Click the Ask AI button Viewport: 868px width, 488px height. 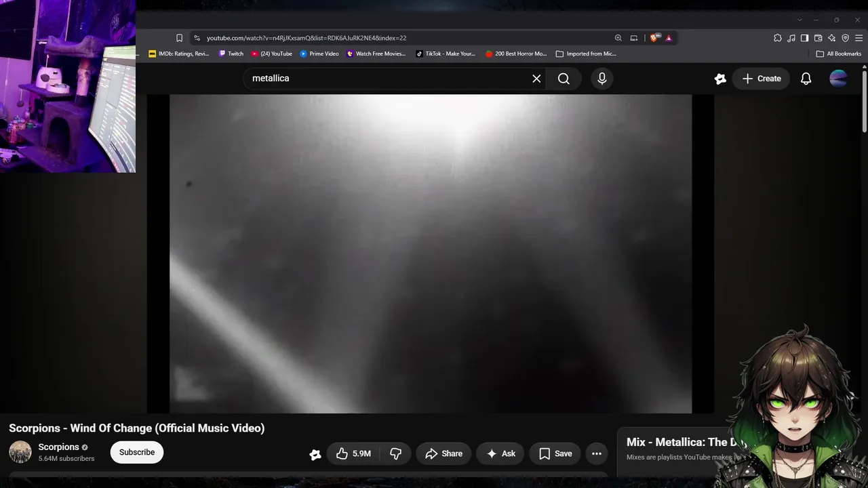(x=501, y=453)
